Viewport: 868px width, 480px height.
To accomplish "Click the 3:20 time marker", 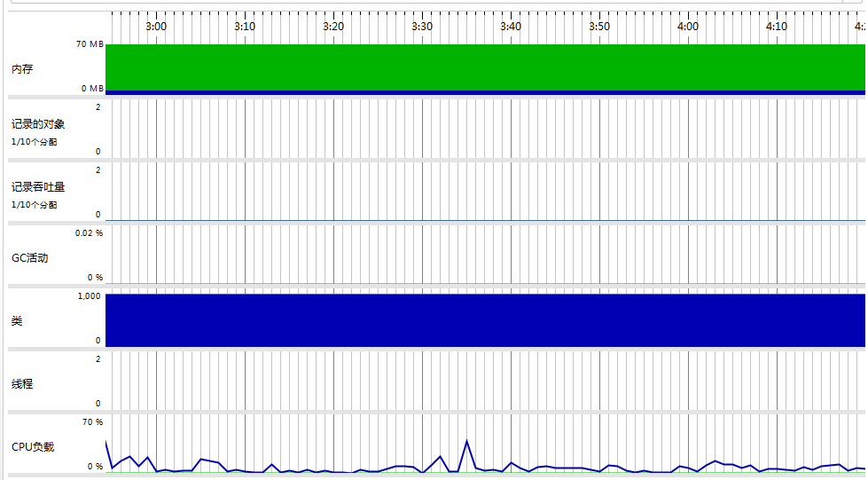I will pyautogui.click(x=333, y=26).
